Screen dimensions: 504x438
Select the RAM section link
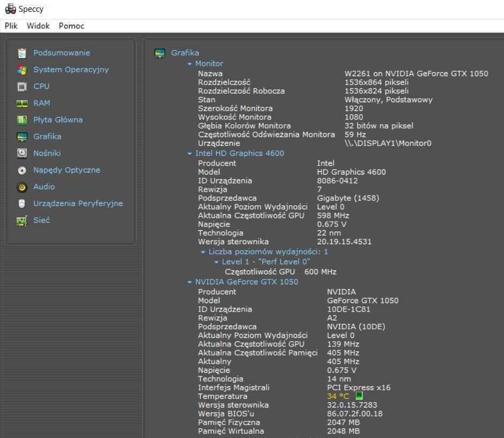(x=42, y=103)
